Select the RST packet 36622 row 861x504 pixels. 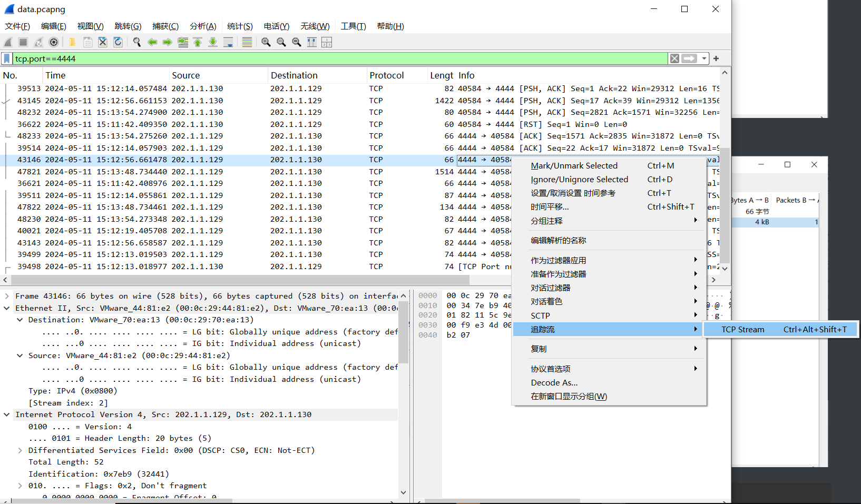click(x=360, y=124)
